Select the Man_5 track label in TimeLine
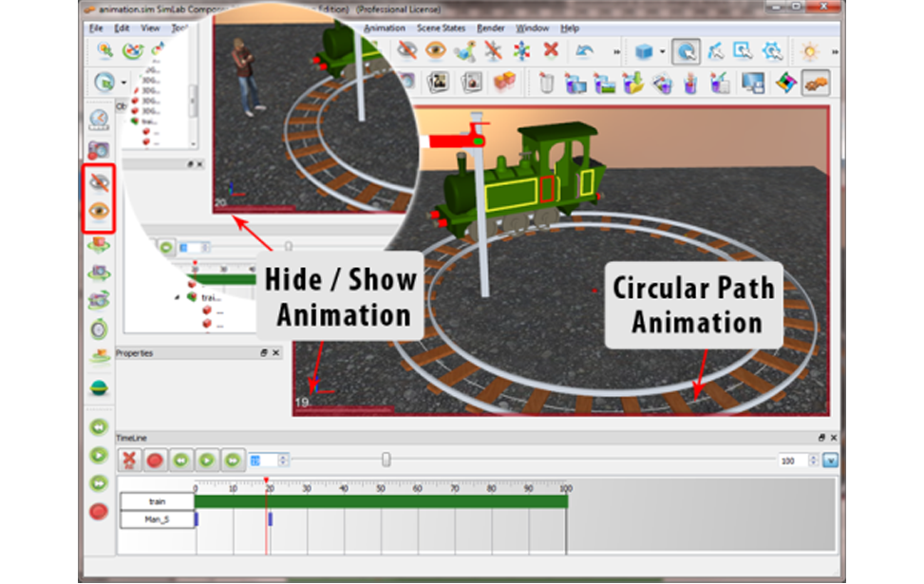The width and height of the screenshot is (924, 584). (157, 519)
